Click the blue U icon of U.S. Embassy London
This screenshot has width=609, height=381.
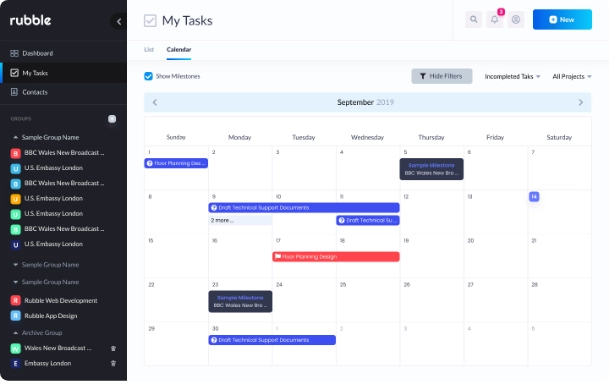(16, 168)
